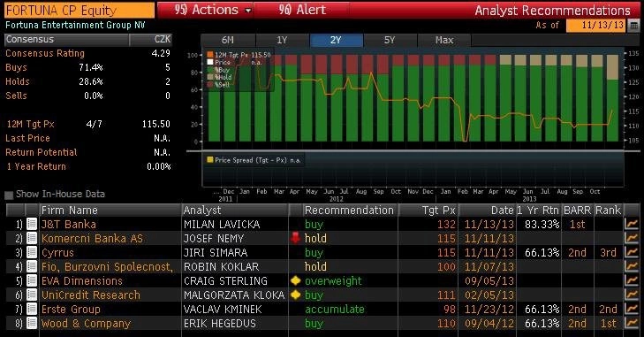644x337 pixels.
Task: Open UniCredit Research firm link
Action: click(91, 295)
